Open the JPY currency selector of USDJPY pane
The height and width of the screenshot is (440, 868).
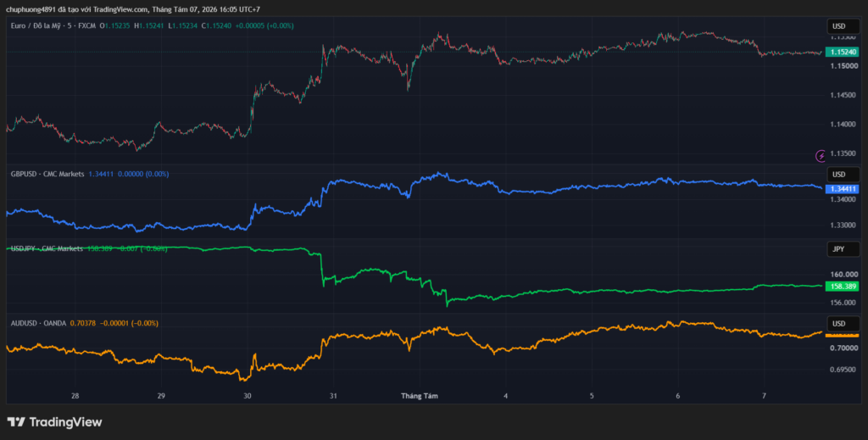pos(843,249)
